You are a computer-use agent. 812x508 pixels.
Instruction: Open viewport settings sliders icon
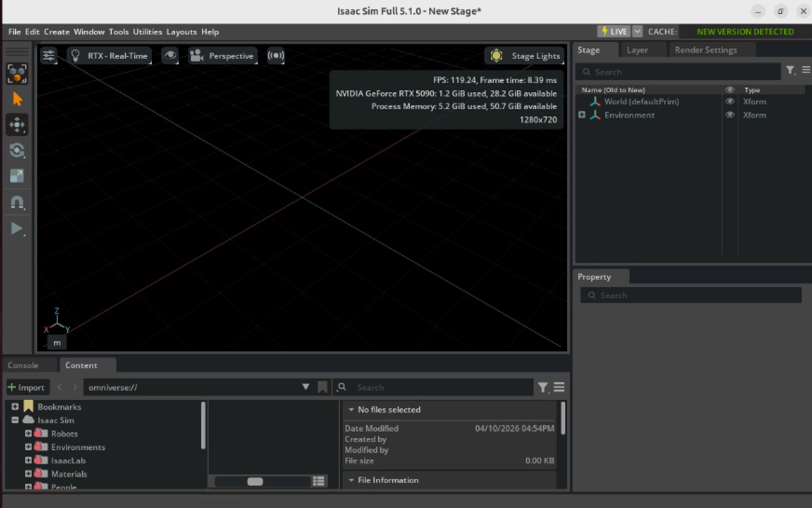[x=48, y=56]
